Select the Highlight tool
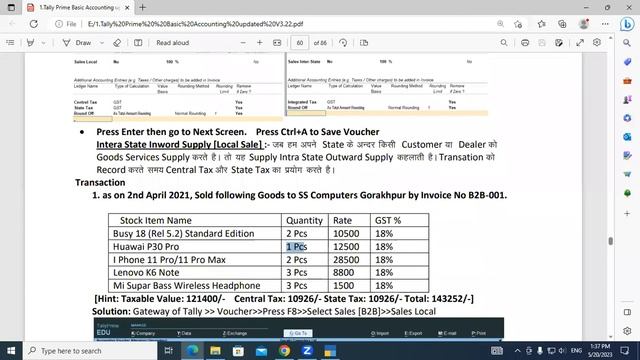Image resolution: width=640 pixels, height=360 pixels. click(x=30, y=42)
